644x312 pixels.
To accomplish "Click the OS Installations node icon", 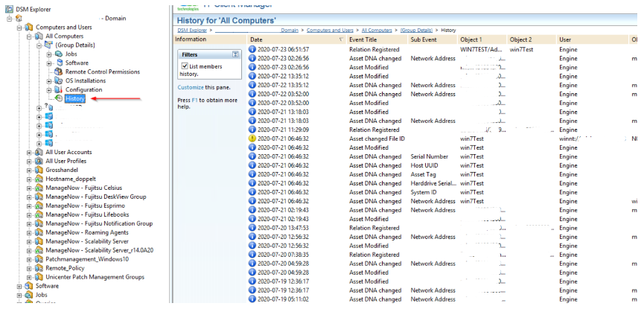I will tap(59, 80).
